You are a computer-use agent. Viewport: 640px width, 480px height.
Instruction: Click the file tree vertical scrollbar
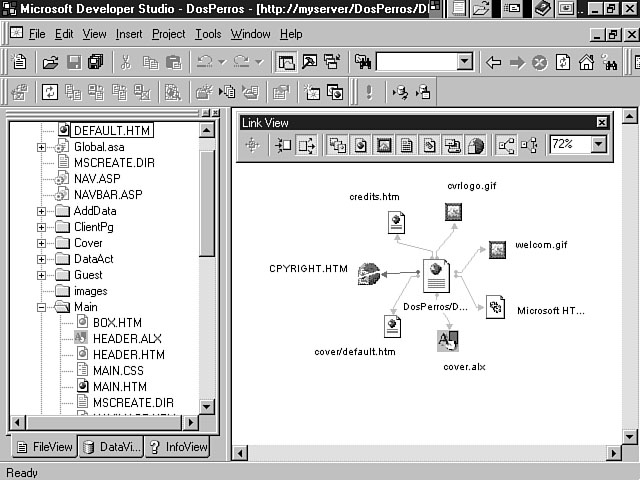point(207,300)
